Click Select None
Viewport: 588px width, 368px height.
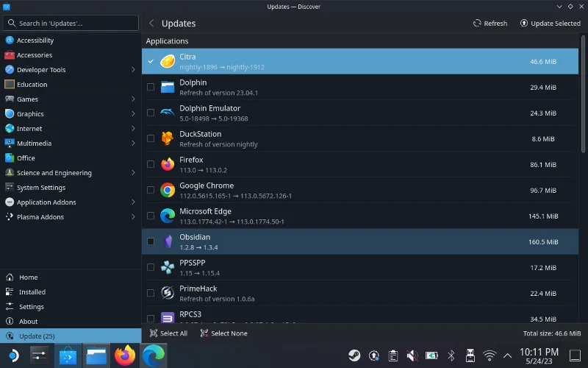click(224, 333)
